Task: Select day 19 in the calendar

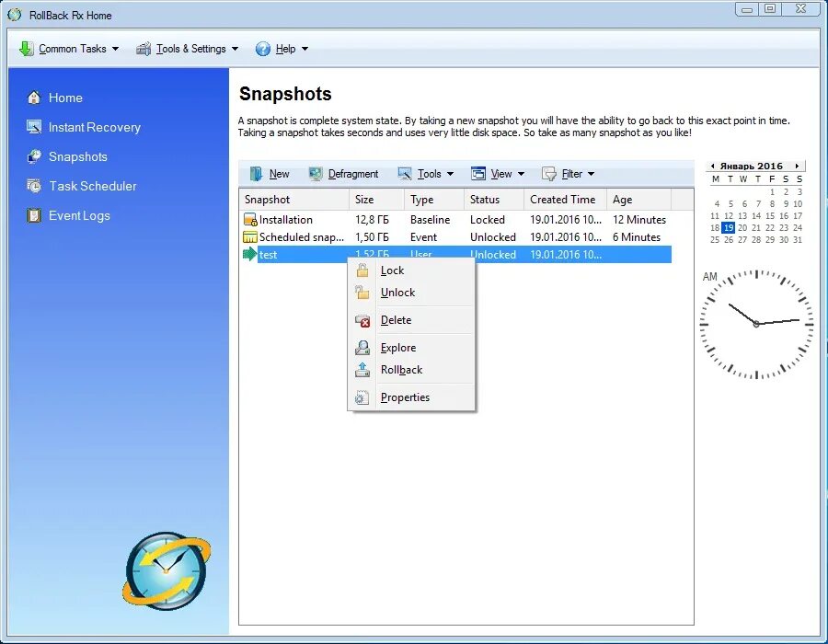Action: (x=729, y=227)
